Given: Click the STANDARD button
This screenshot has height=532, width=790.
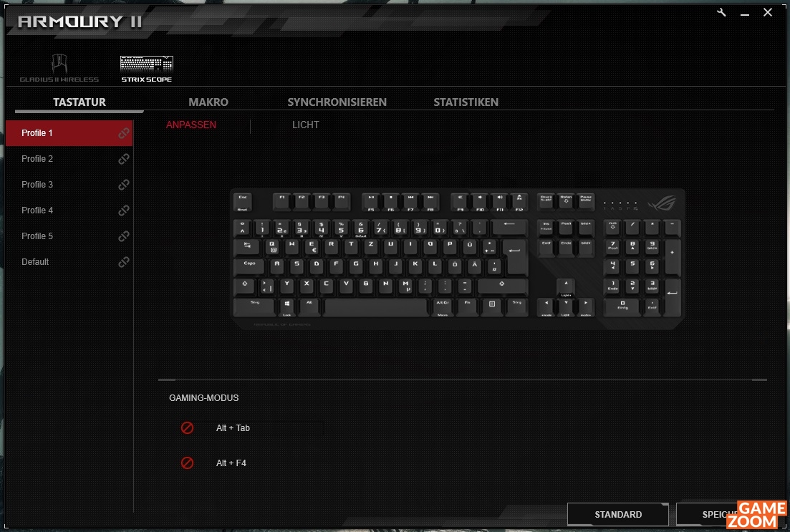Looking at the screenshot, I should coord(617,514).
